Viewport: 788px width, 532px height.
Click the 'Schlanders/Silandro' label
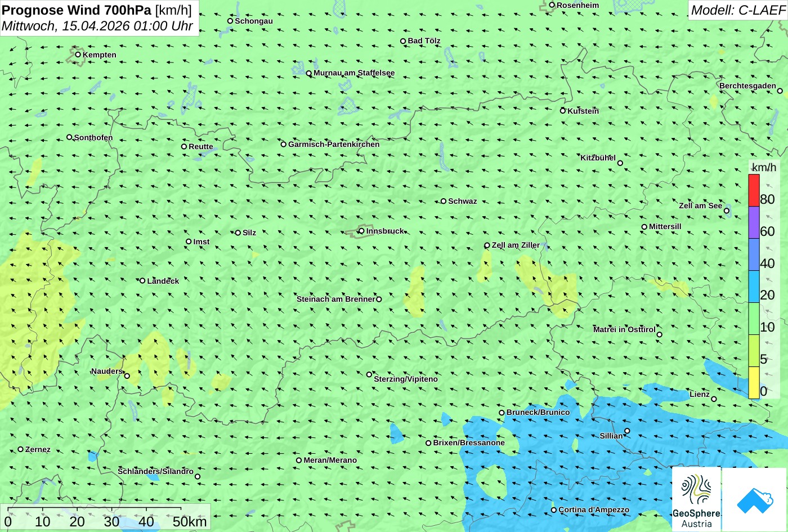tap(155, 471)
